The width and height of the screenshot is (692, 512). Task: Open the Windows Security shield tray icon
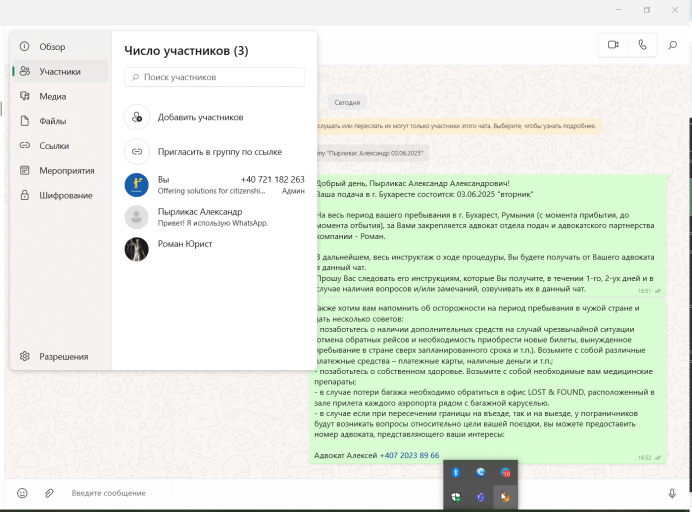tap(456, 497)
